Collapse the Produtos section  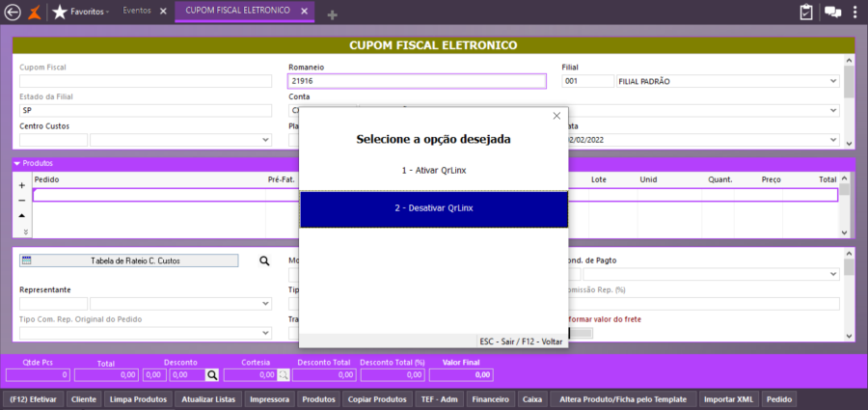[16, 163]
